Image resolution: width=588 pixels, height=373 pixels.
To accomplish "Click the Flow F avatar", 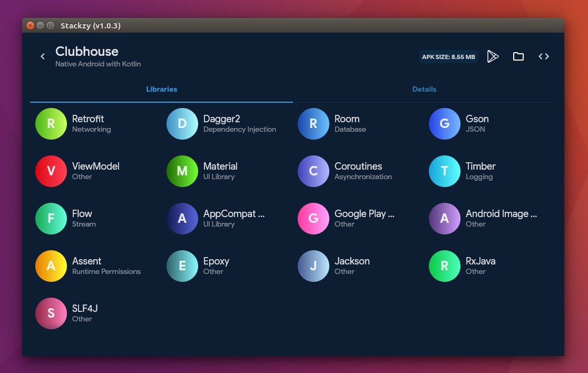I will click(51, 219).
